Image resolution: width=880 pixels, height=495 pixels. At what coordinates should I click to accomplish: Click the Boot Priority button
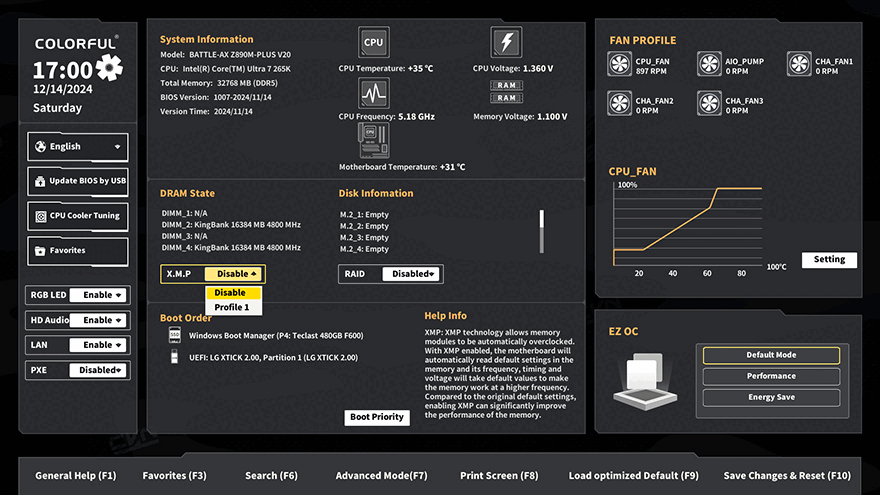377,417
